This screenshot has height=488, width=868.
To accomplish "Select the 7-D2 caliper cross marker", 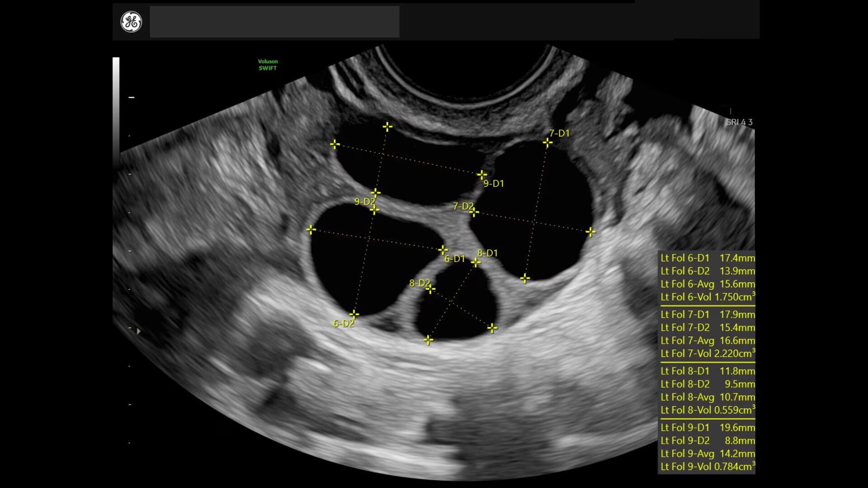I will coord(474,211).
